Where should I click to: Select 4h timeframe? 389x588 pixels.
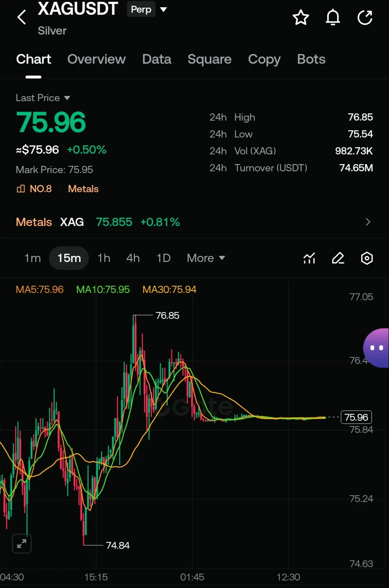pyautogui.click(x=133, y=258)
